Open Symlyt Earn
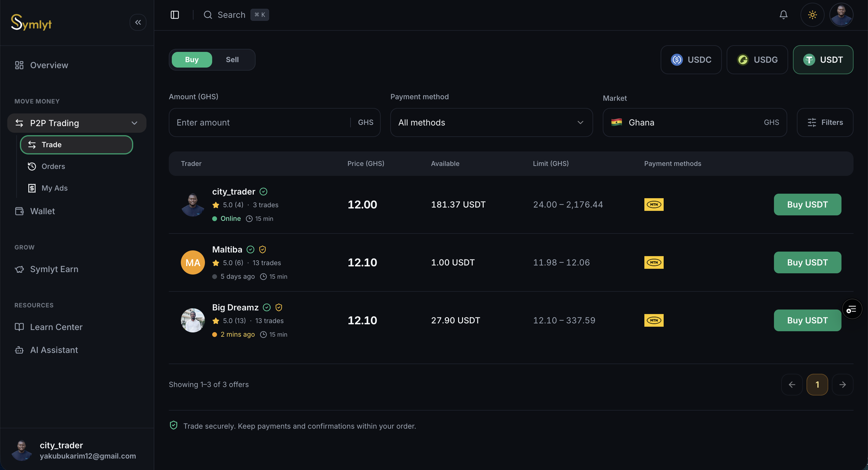The height and width of the screenshot is (470, 868). pyautogui.click(x=77, y=269)
